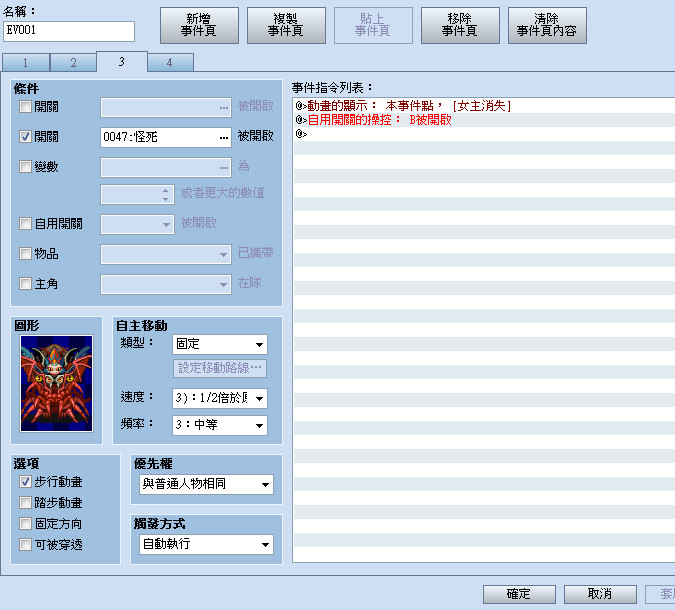This screenshot has width=675, height=610.
Task: Open the 類型 movement type dropdown
Action: (220, 344)
